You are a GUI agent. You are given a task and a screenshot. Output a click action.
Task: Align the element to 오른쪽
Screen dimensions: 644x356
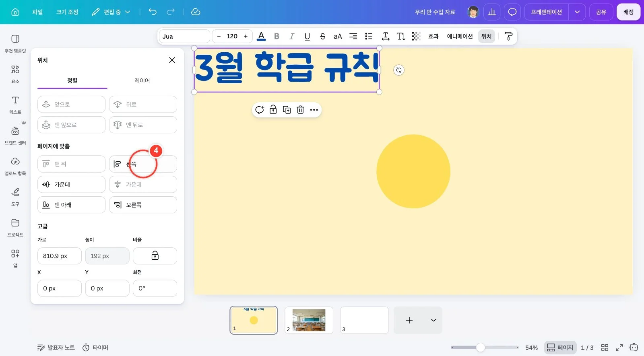143,205
